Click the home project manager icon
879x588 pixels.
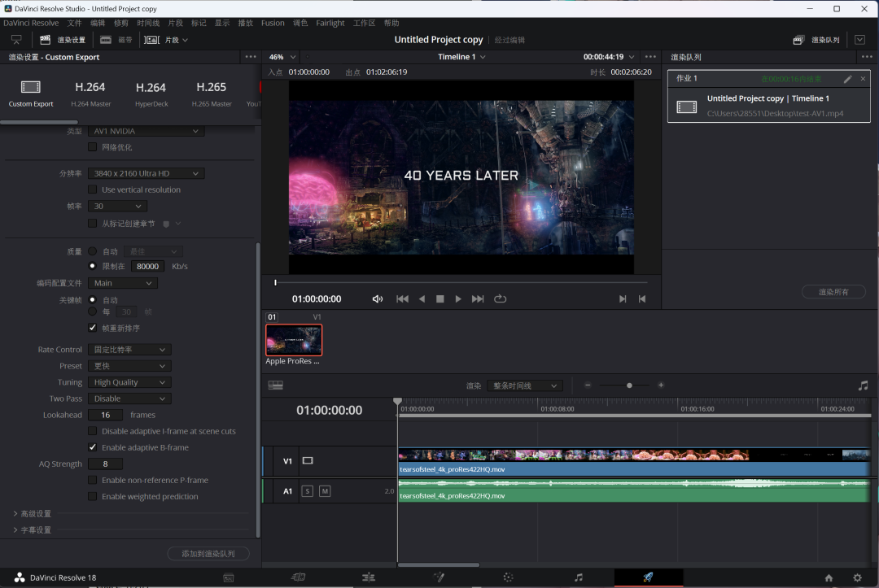[829, 577]
